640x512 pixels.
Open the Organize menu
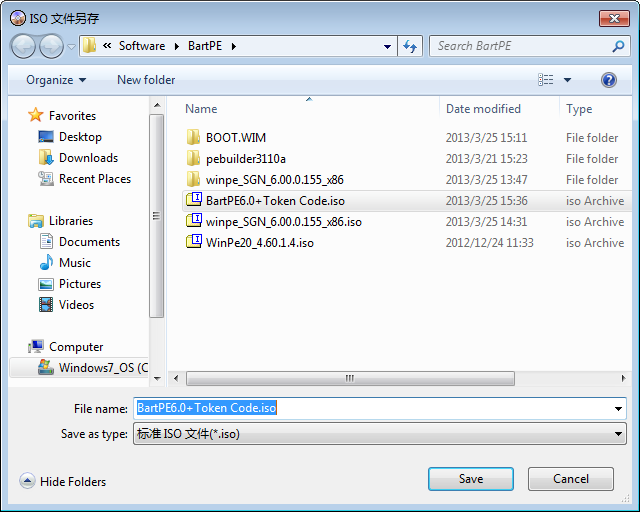pyautogui.click(x=56, y=80)
